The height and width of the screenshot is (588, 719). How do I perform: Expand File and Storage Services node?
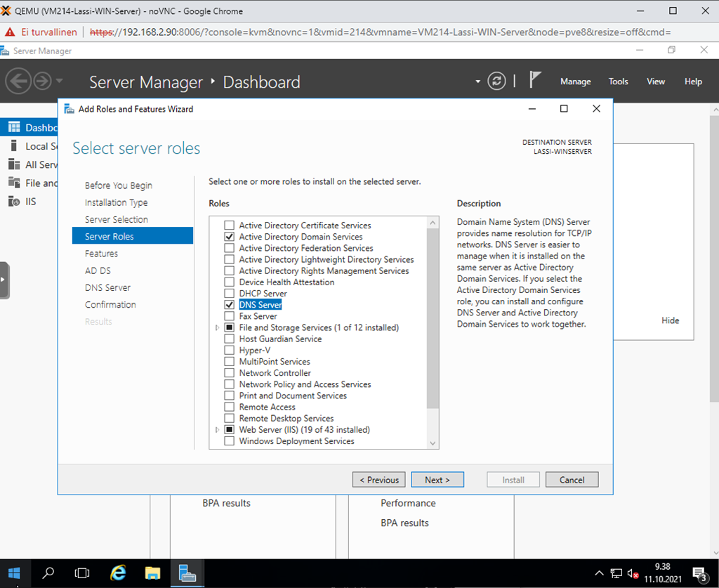218,327
